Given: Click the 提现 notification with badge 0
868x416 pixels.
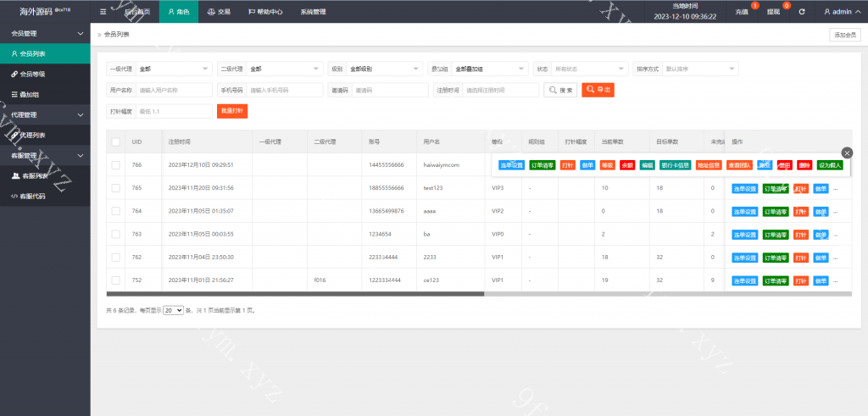Looking at the screenshot, I should pyautogui.click(x=775, y=11).
